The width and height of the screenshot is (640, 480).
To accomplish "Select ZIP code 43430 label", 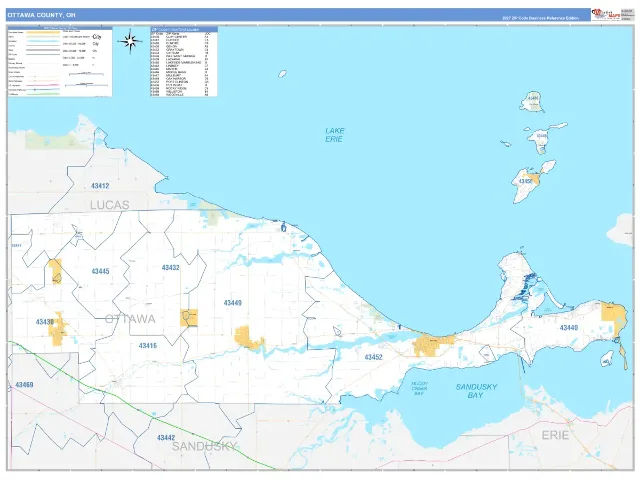I will (44, 322).
